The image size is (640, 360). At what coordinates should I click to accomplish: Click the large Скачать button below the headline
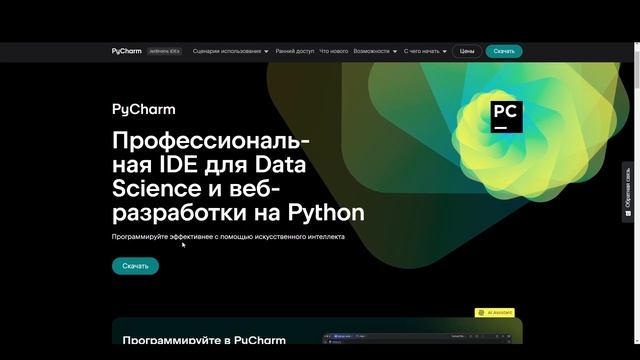point(135,266)
